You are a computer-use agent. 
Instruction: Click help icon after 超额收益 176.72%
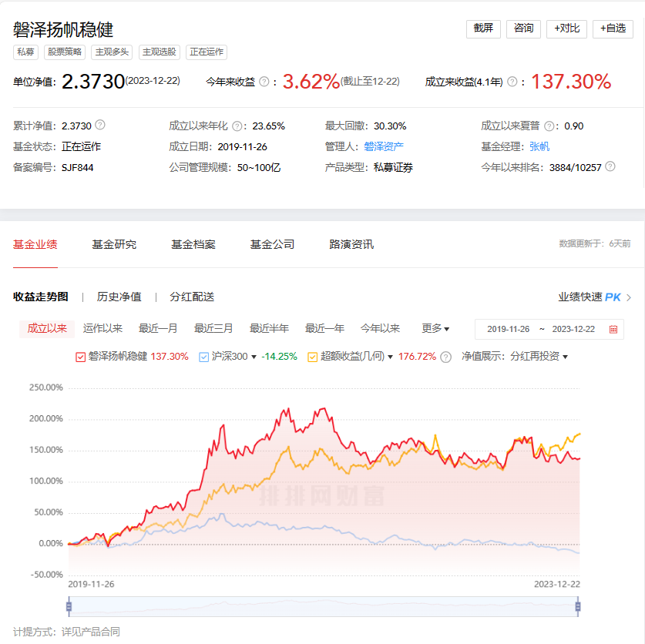(x=445, y=357)
